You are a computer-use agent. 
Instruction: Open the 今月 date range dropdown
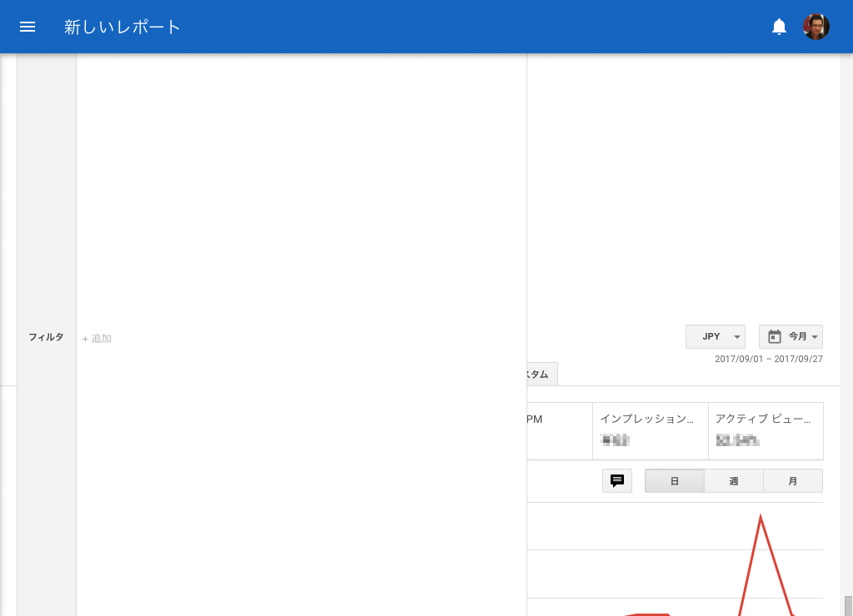click(791, 336)
